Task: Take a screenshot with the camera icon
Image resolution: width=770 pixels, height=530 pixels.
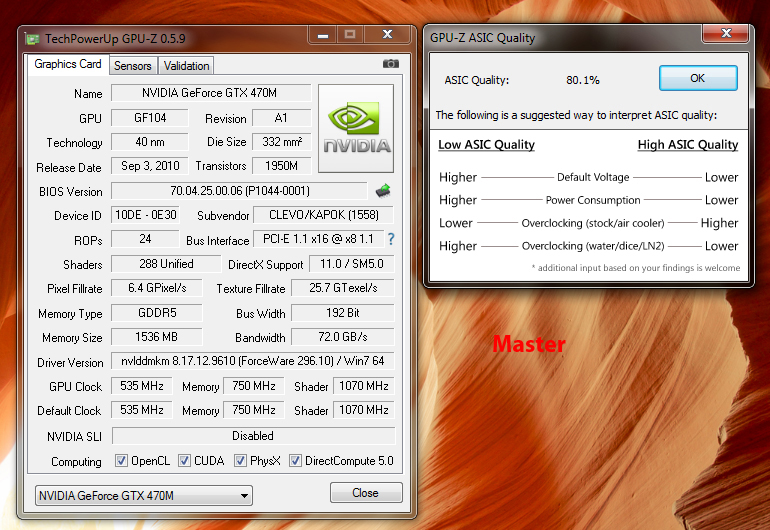Action: [x=391, y=64]
